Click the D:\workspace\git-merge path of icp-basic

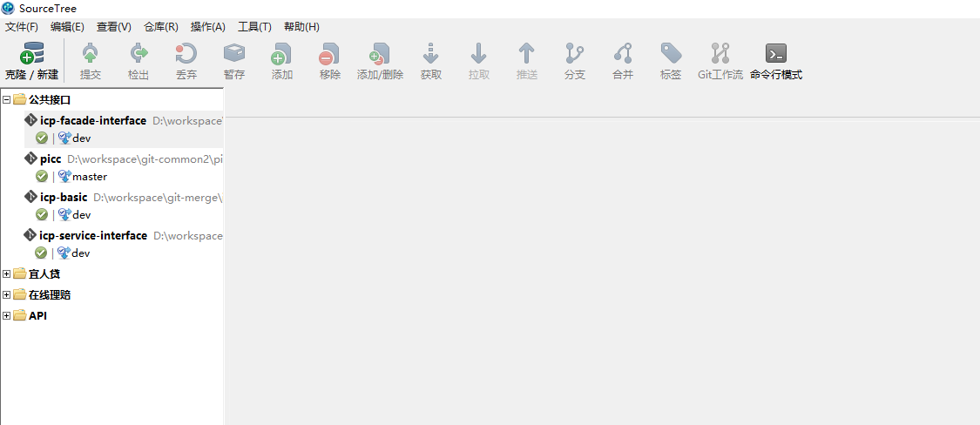159,198
